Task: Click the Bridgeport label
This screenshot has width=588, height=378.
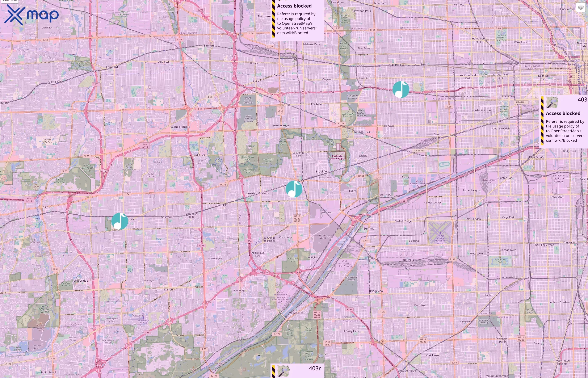Action: click(569, 151)
